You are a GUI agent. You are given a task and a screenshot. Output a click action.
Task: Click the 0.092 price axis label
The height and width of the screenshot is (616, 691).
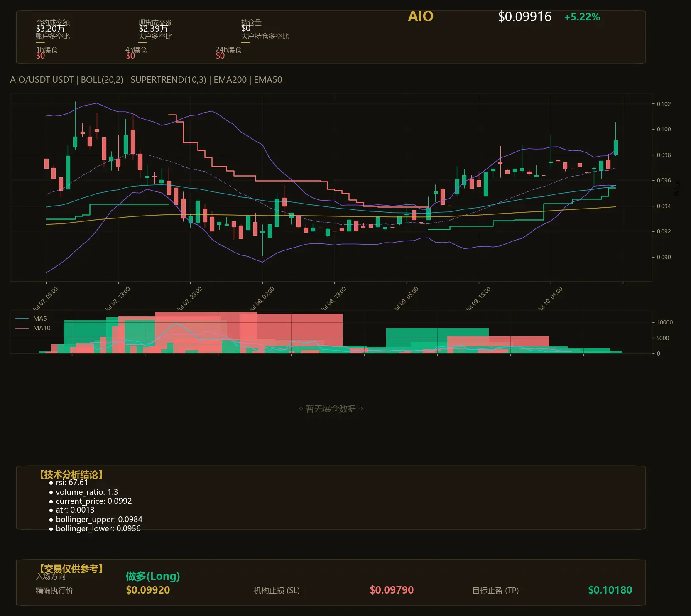point(664,231)
